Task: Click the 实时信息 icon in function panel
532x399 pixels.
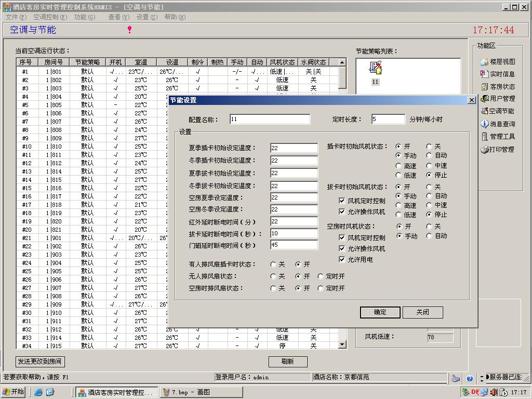Action: 484,74
